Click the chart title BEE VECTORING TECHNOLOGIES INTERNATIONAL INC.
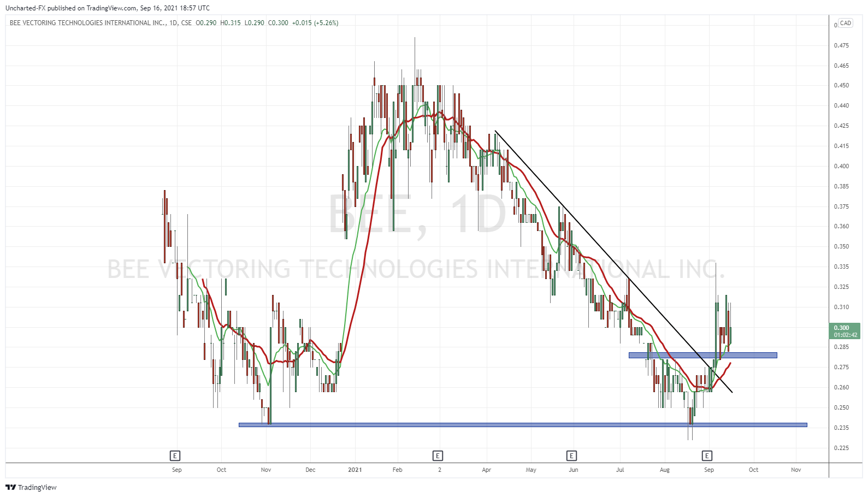868x497 pixels. pos(87,23)
